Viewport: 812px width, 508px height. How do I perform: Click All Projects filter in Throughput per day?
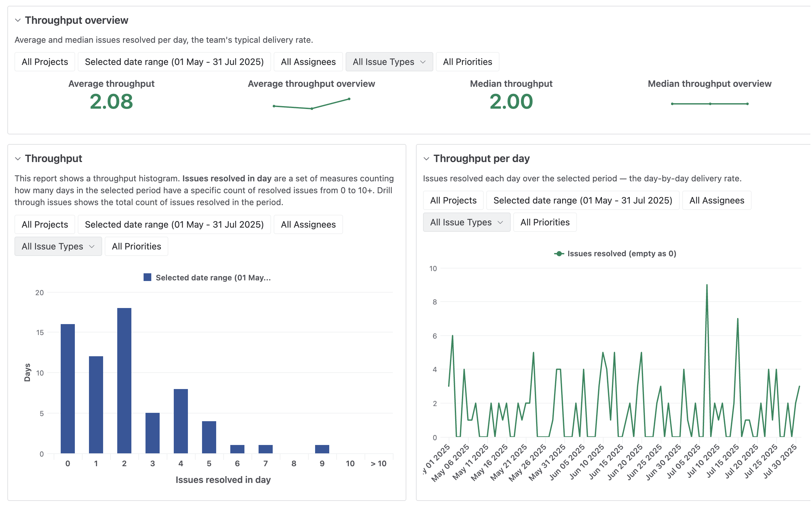[453, 200]
